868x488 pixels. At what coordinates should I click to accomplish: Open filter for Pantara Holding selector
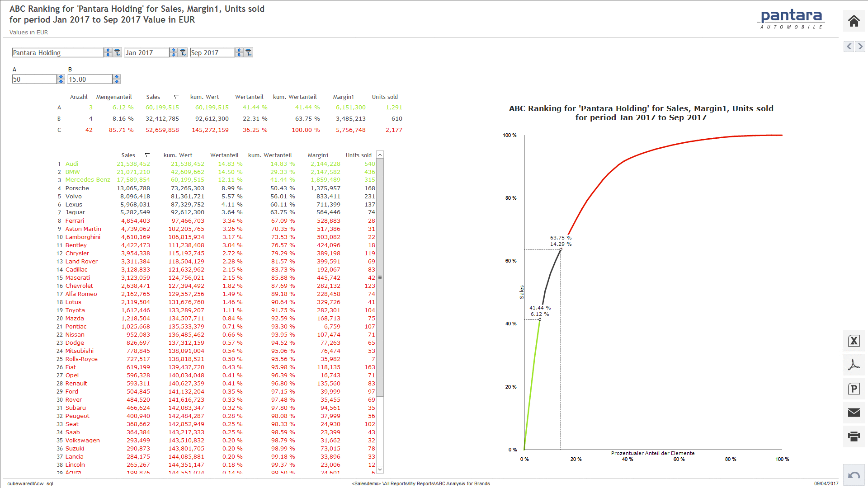117,53
